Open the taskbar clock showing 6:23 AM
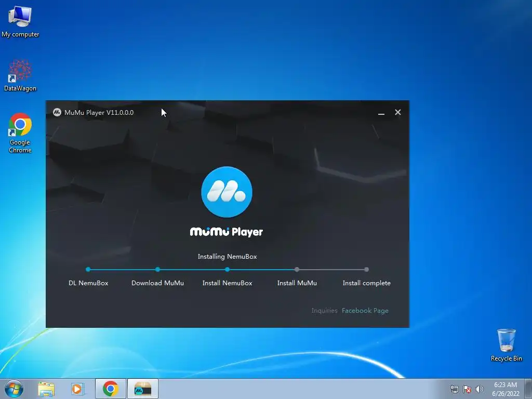This screenshot has height=399, width=532. [506, 389]
